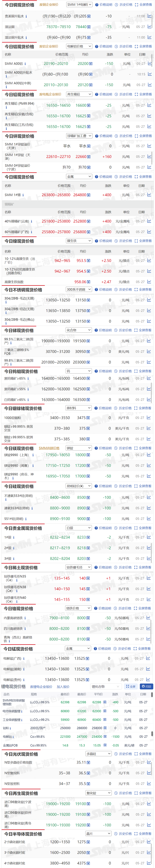Open the 300系不锈钢 dropdown

point(79,289)
